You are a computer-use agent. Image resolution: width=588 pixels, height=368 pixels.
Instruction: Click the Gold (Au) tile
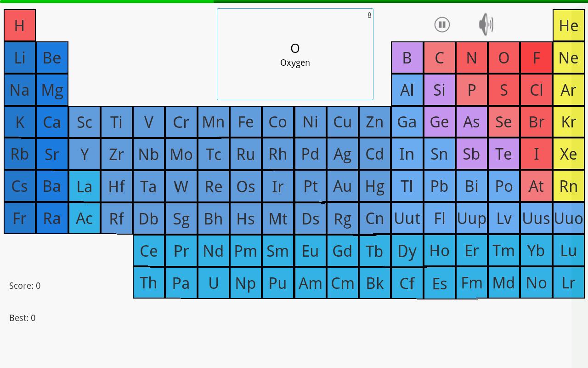pos(342,186)
